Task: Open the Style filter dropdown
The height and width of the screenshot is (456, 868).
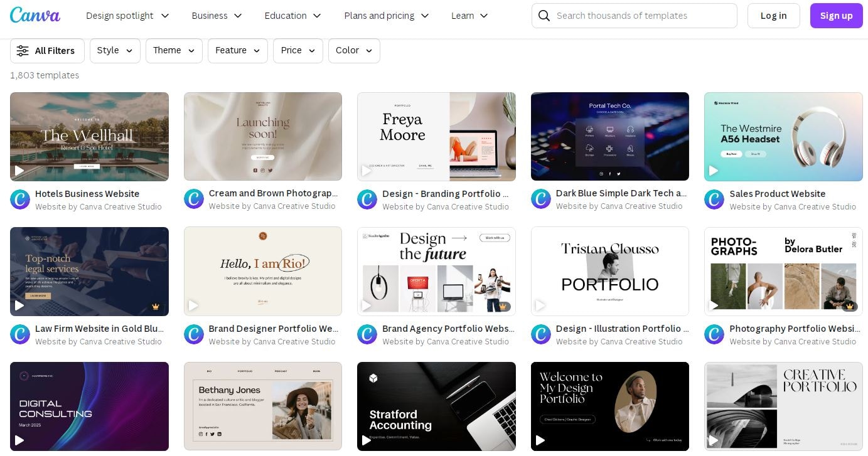Action: pos(114,50)
